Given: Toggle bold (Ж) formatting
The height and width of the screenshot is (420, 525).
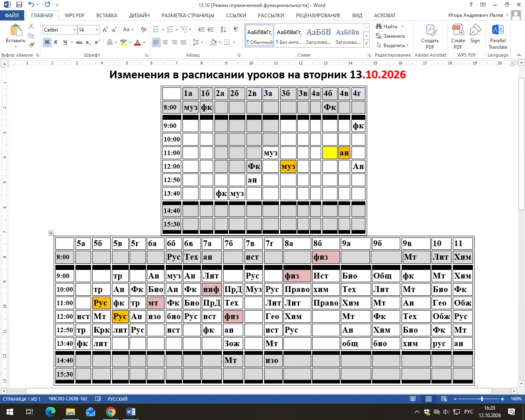Looking at the screenshot, I should [47, 42].
